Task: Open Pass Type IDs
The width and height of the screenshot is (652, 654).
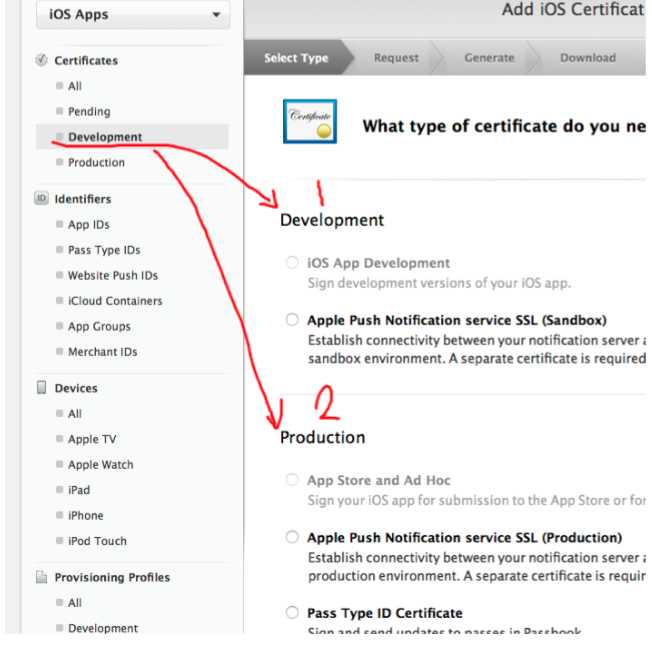Action: point(104,250)
